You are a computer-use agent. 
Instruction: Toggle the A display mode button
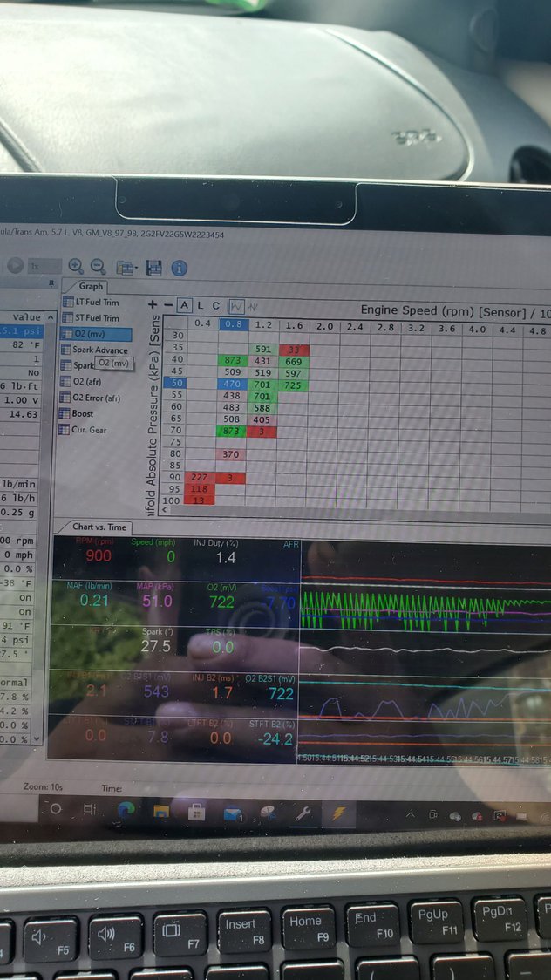tap(185, 305)
